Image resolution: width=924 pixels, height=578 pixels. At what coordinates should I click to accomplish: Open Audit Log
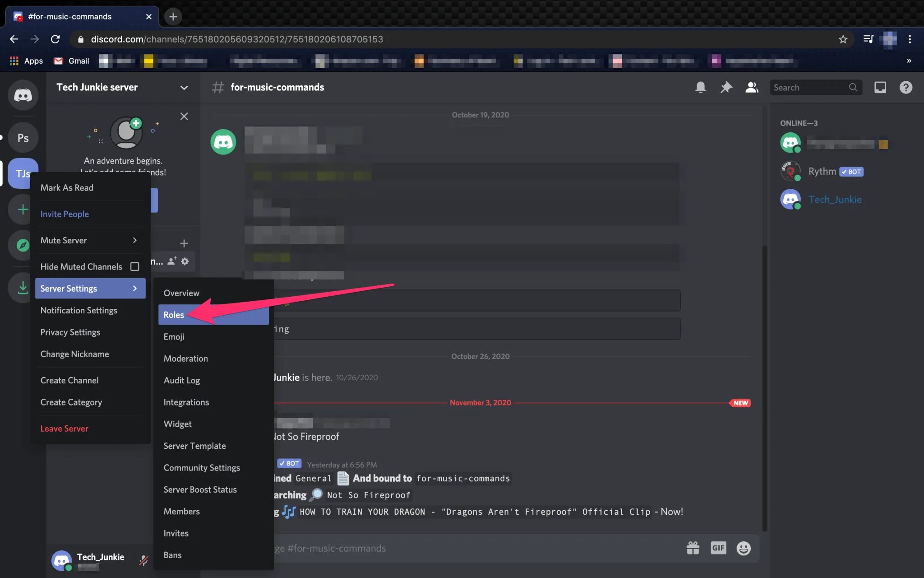213,380
